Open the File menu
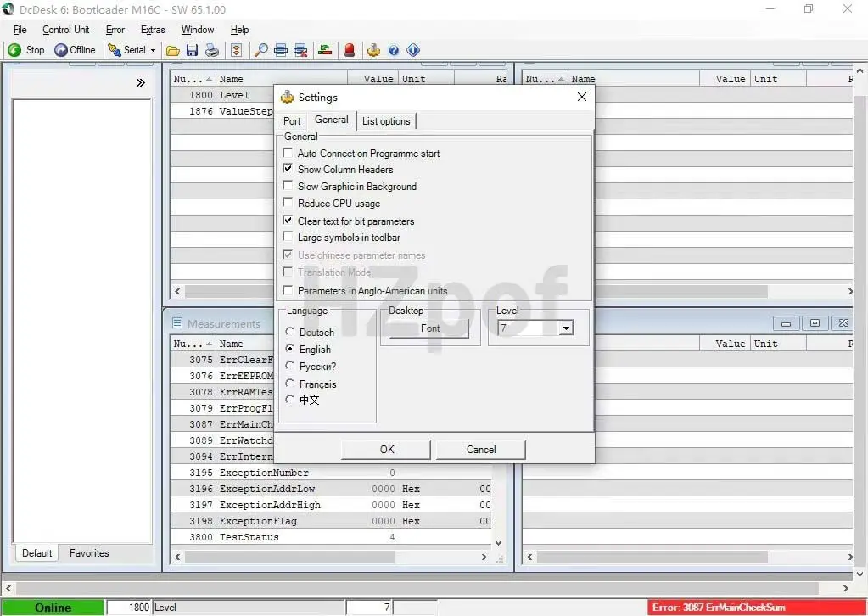The height and width of the screenshot is (616, 868). [20, 30]
